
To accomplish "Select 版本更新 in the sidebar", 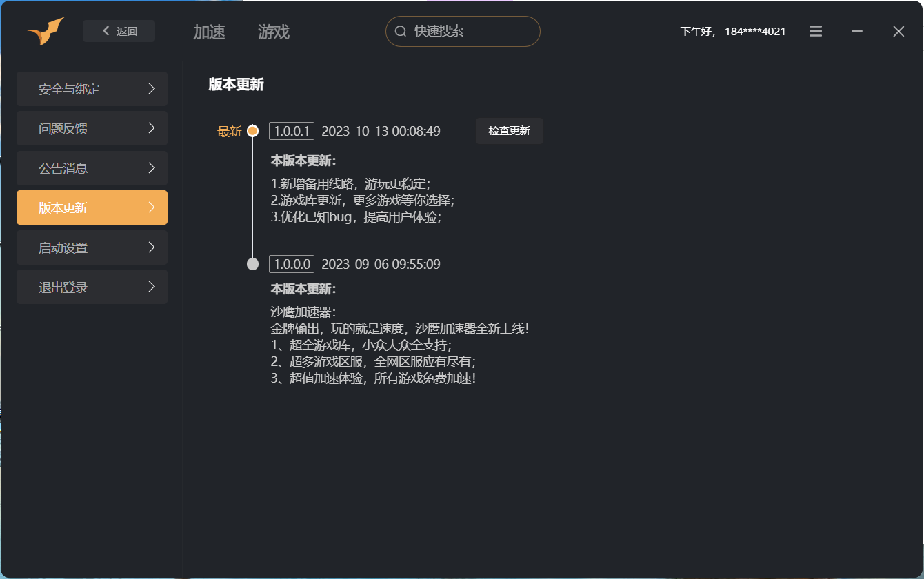I will click(x=92, y=207).
